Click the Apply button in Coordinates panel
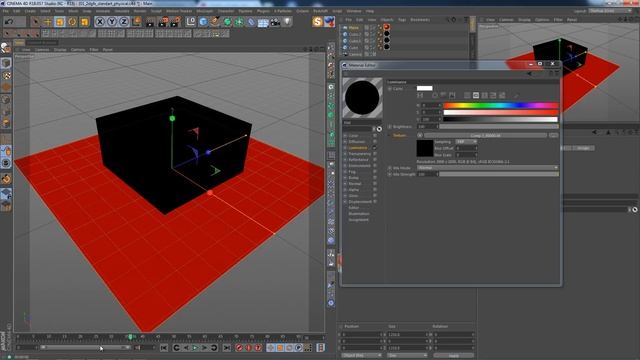Viewport: 640px width, 360px height. tap(453, 356)
